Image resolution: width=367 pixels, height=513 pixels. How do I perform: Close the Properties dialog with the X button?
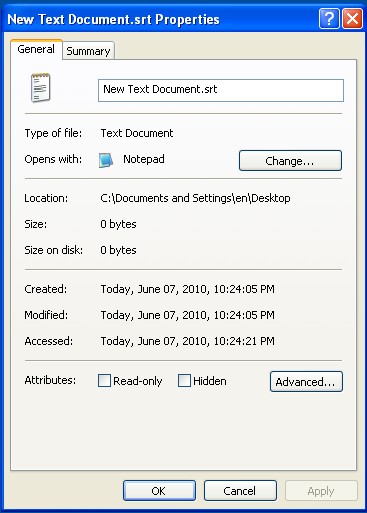coord(353,19)
